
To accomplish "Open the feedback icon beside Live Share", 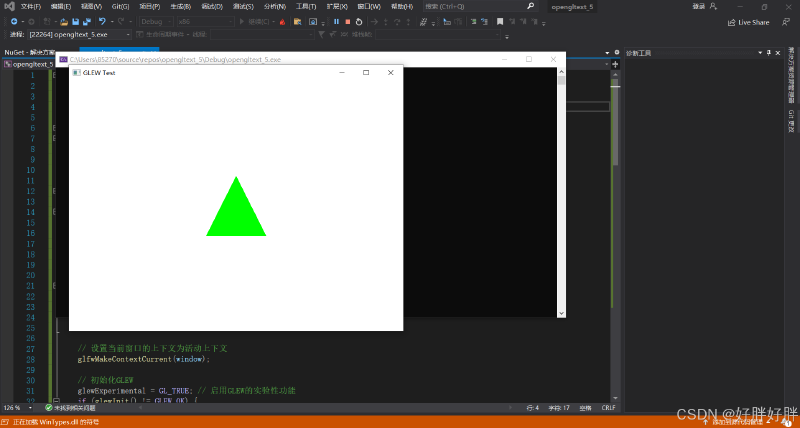I will pyautogui.click(x=786, y=22).
